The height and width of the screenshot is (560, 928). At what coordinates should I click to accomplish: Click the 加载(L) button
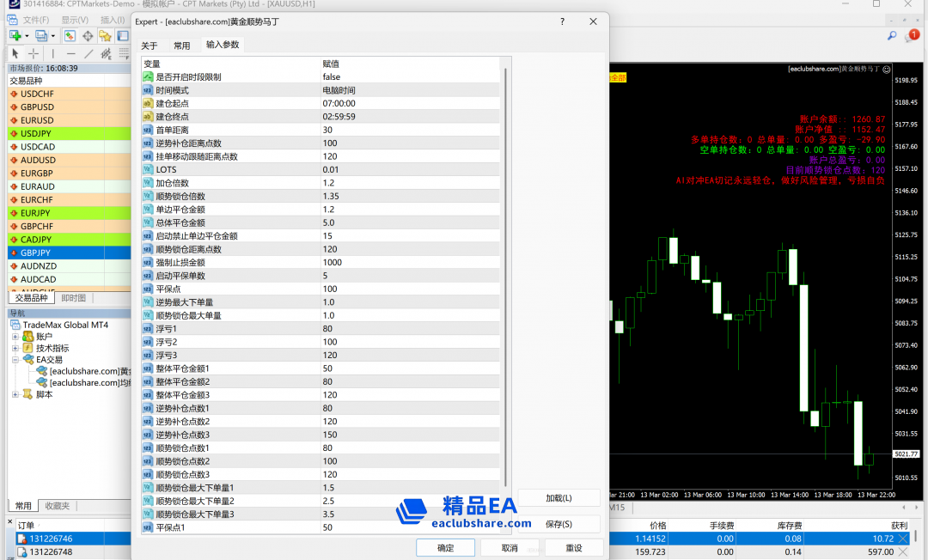coord(559,498)
